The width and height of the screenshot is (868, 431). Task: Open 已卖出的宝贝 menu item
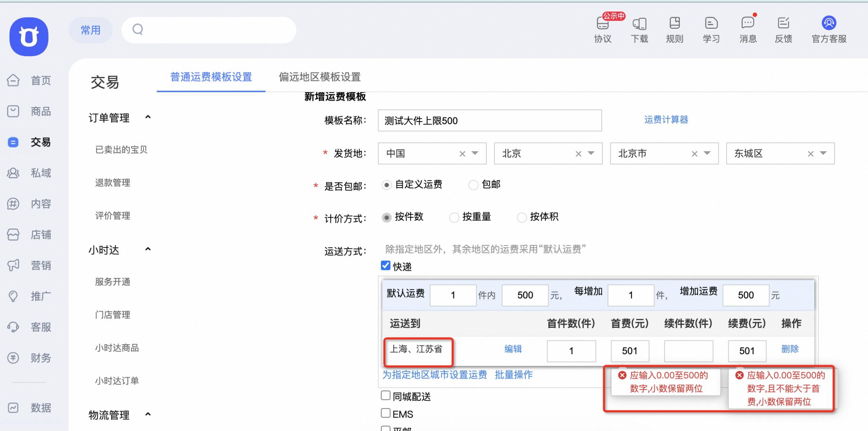(121, 150)
